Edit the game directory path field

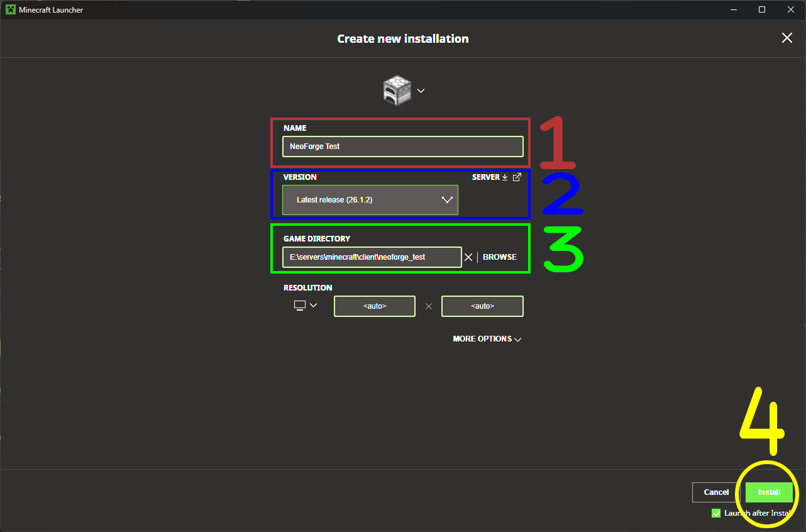tap(372, 257)
